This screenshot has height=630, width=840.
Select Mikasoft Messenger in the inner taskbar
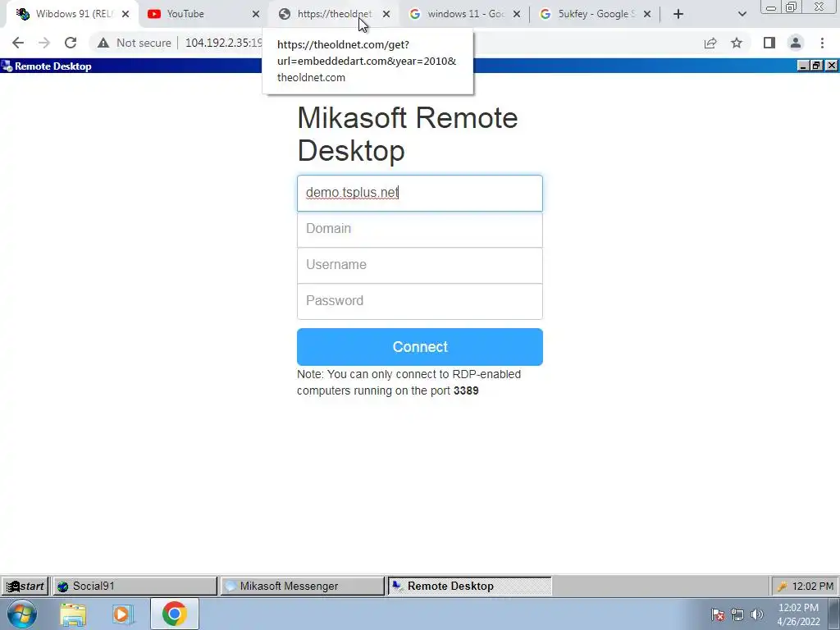click(302, 586)
